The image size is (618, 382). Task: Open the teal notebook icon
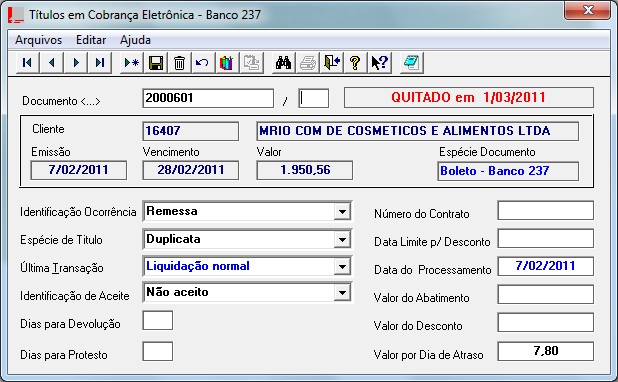(411, 63)
